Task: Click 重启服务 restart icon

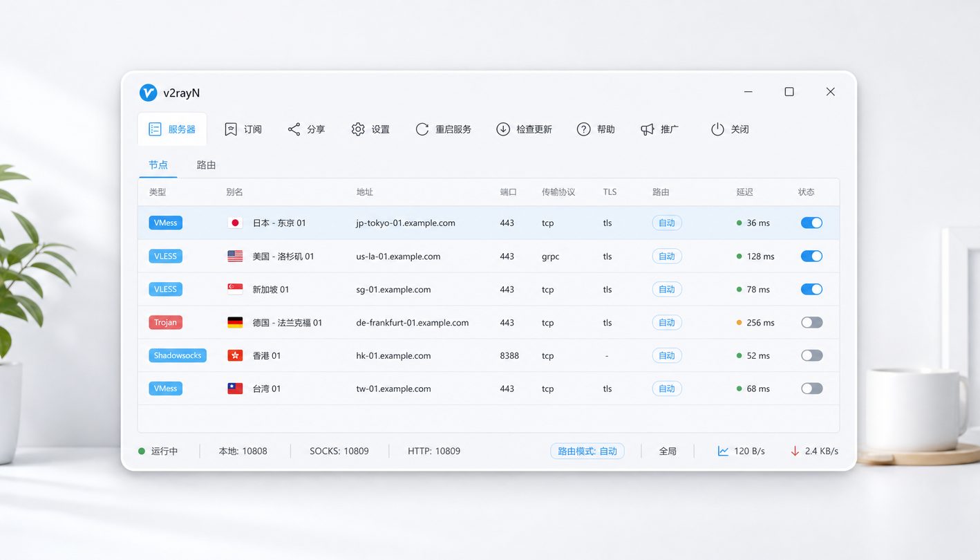Action: pyautogui.click(x=422, y=129)
